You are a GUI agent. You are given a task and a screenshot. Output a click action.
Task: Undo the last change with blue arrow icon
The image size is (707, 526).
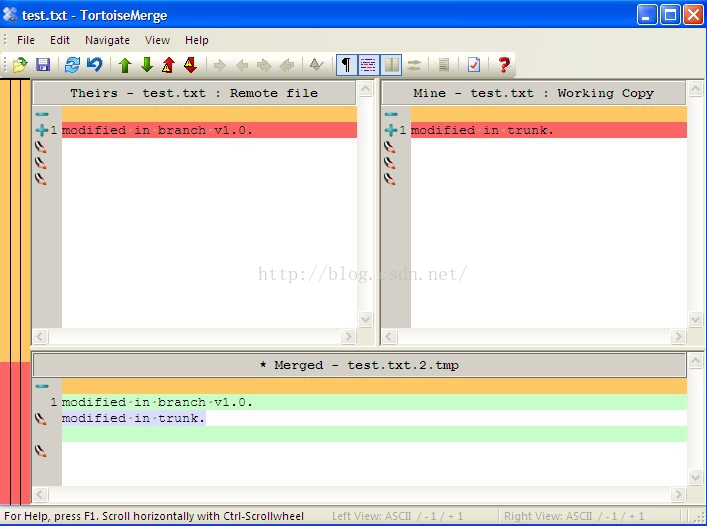pyautogui.click(x=95, y=65)
